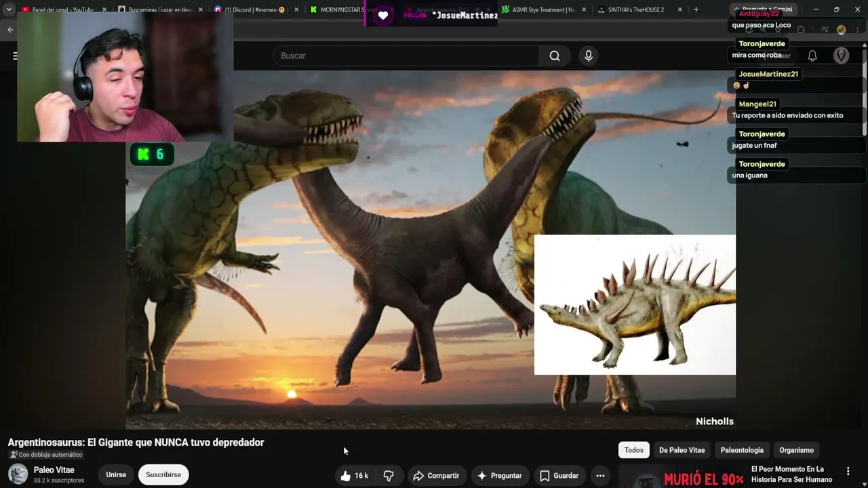Viewport: 868px width, 488px height.
Task: Minimize the browser window
Action: pyautogui.click(x=816, y=9)
